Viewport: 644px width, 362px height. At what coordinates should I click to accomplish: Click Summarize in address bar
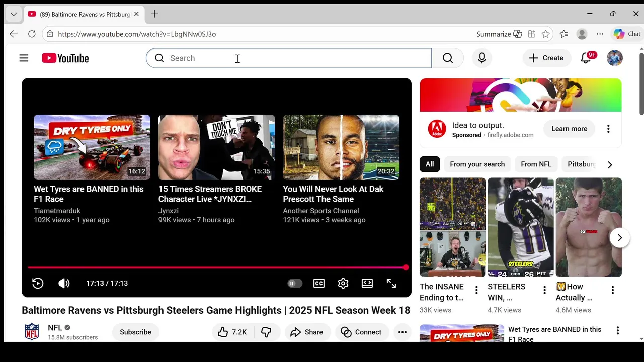(x=499, y=34)
